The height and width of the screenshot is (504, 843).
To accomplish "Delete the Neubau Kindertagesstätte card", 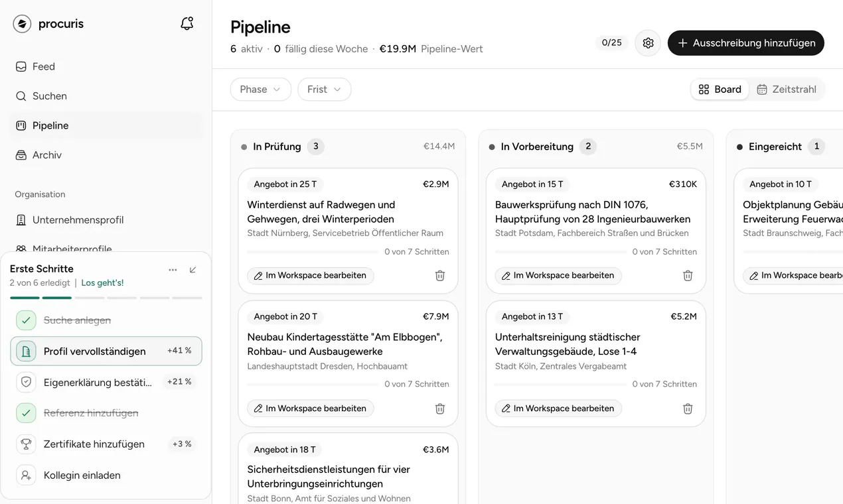I will coord(439,409).
